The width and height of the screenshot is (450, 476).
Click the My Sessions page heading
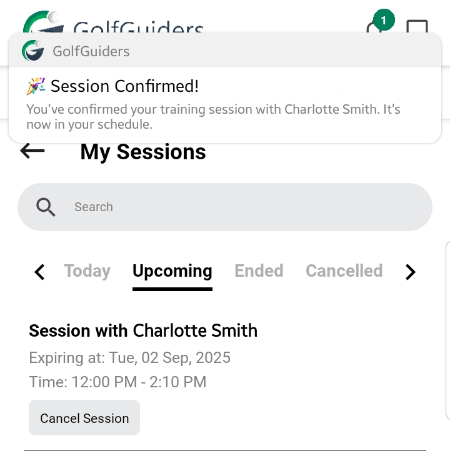(143, 152)
